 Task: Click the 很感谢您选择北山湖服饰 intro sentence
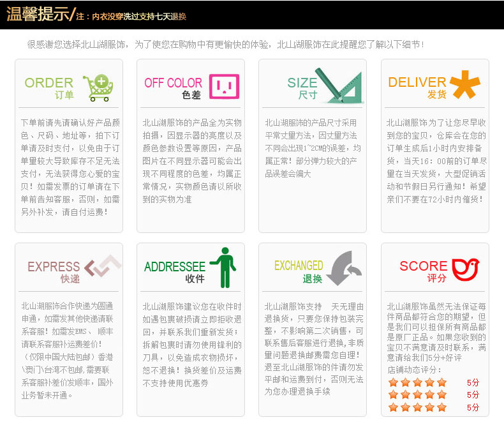click(225, 45)
